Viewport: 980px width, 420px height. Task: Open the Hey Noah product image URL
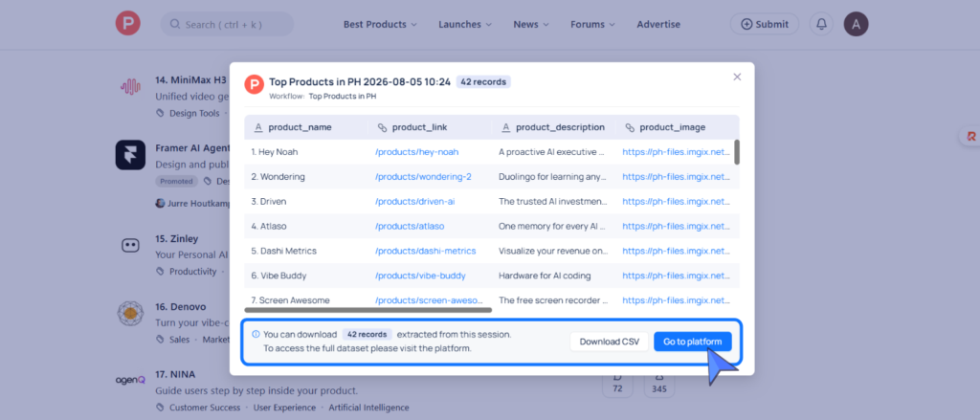677,152
